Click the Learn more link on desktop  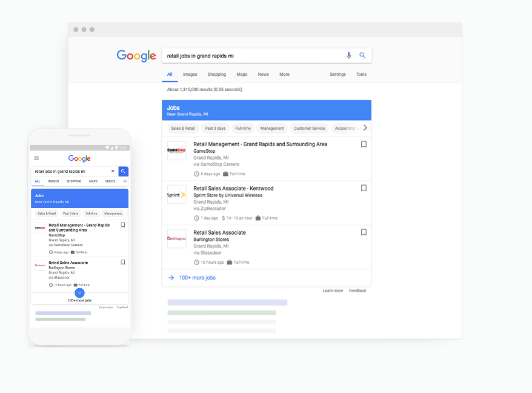tap(333, 291)
